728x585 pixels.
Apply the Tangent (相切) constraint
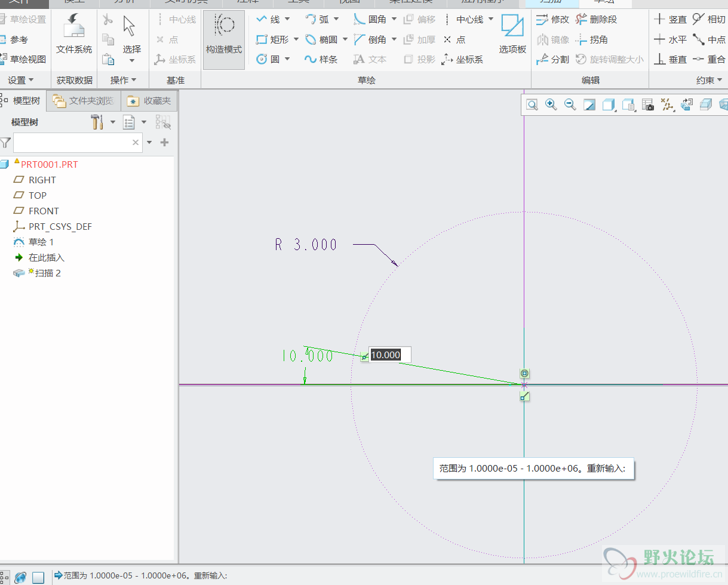tap(709, 20)
